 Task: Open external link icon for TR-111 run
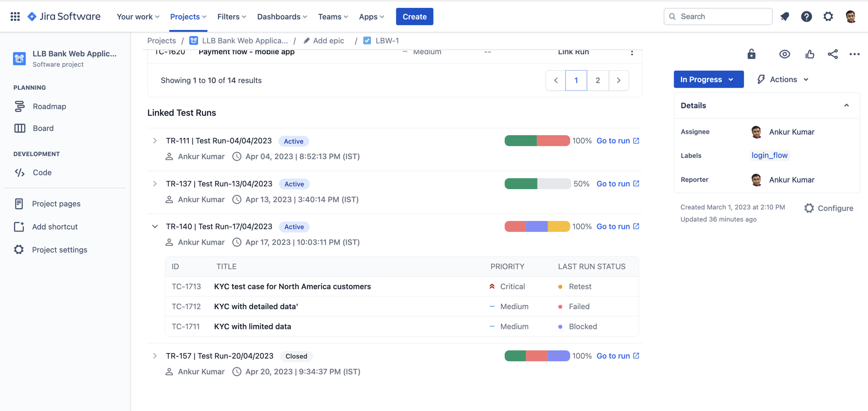[x=636, y=141]
